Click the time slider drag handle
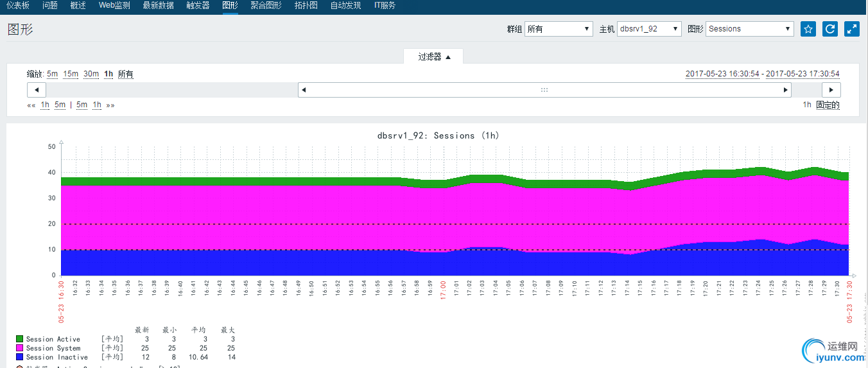 pyautogui.click(x=544, y=90)
